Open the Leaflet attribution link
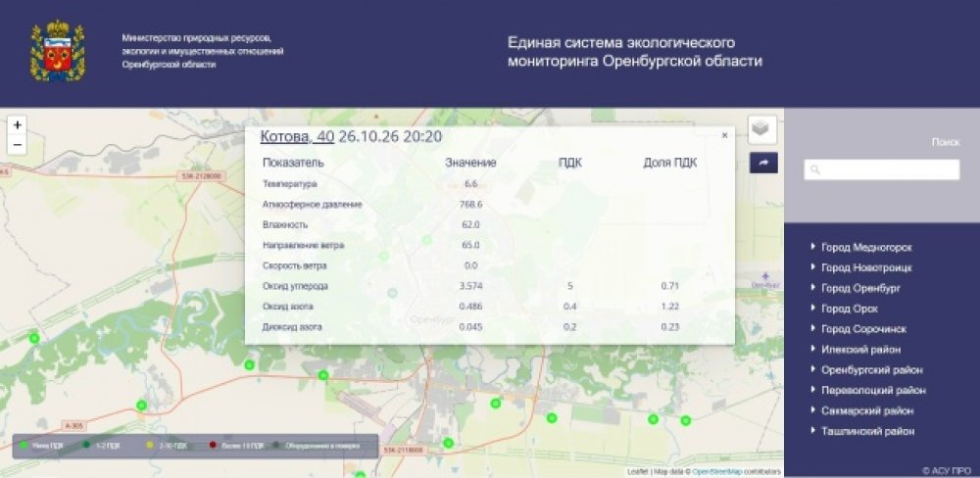Screen dimensions: 980x478 (x=638, y=472)
